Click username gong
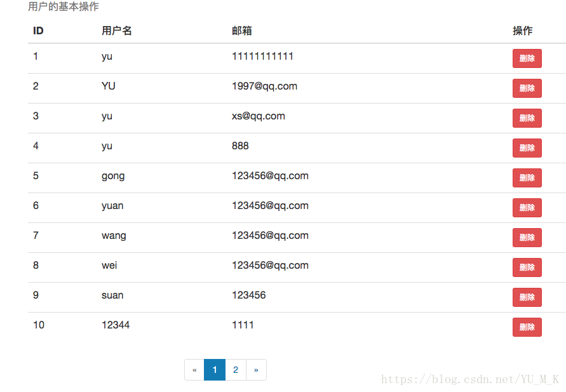The width and height of the screenshot is (566, 392). [113, 177]
